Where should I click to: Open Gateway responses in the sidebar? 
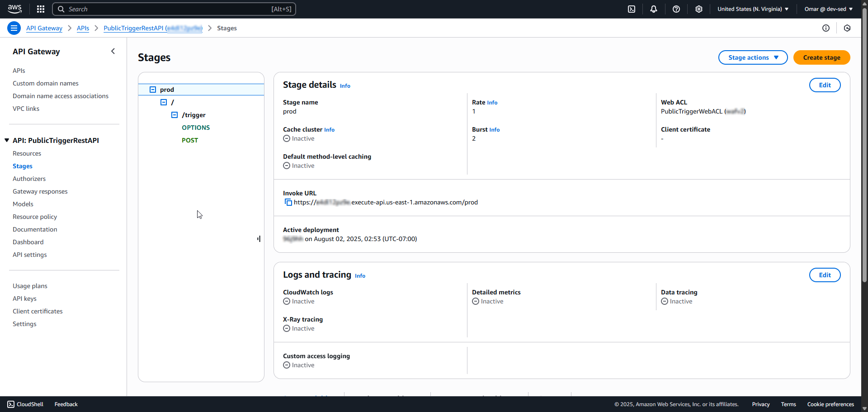click(40, 191)
